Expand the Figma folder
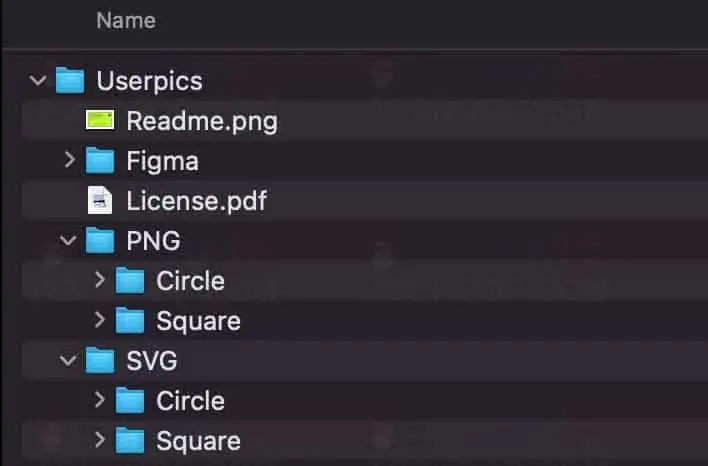Image resolution: width=708 pixels, height=466 pixels. [x=69, y=160]
